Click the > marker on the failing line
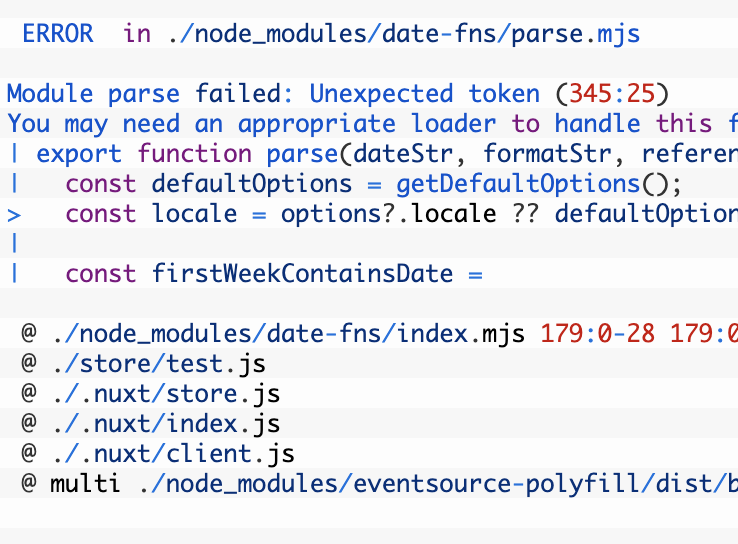 14,214
